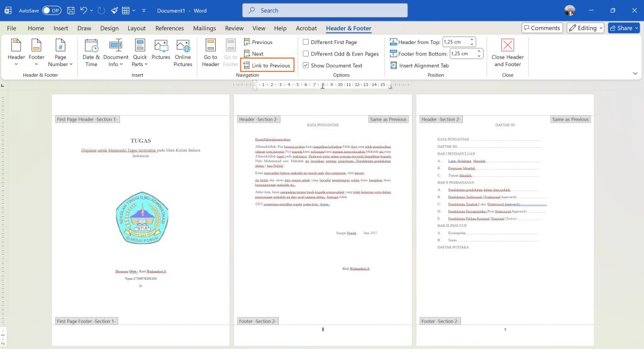Toggle the AutoSave switch

point(51,11)
